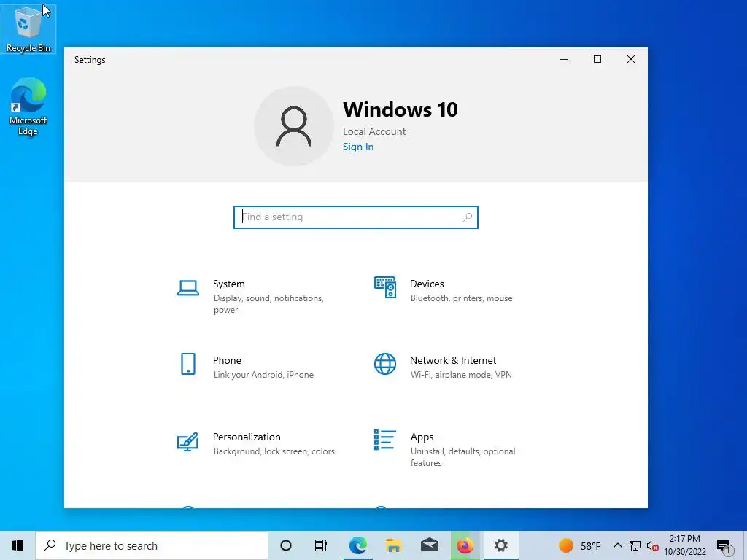This screenshot has height=560, width=747.
Task: Click the taskbar Type here to search box
Action: pos(152,545)
